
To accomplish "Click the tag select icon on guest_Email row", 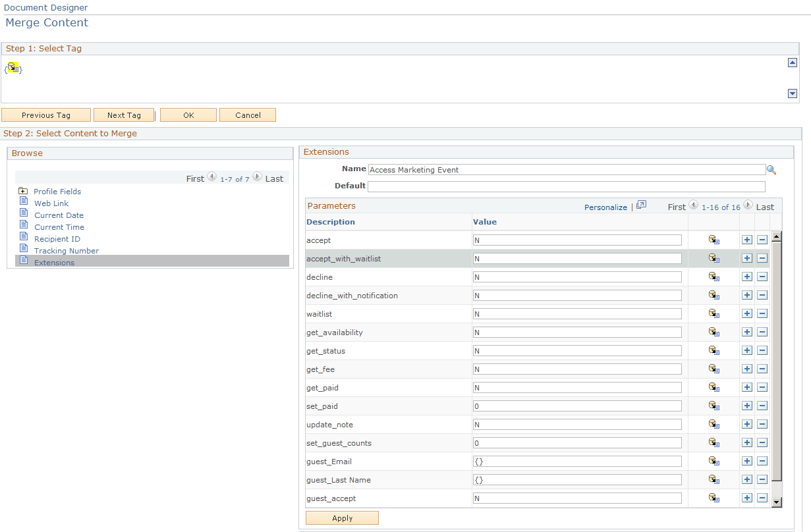I will [x=714, y=461].
